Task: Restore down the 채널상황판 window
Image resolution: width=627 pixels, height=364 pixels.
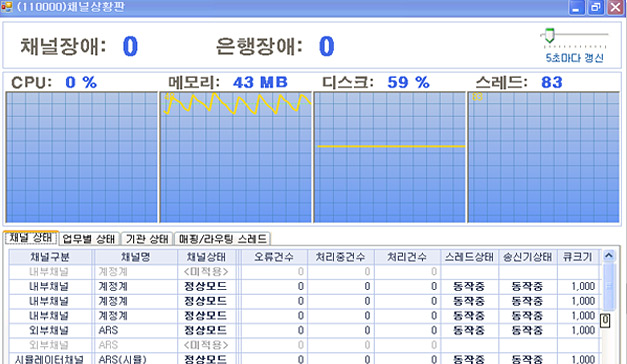Action: (x=596, y=7)
